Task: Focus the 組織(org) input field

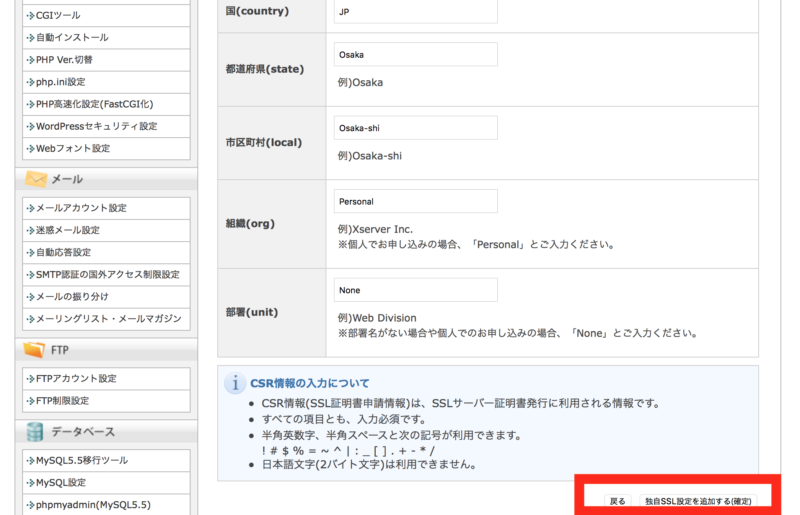Action: pos(416,202)
